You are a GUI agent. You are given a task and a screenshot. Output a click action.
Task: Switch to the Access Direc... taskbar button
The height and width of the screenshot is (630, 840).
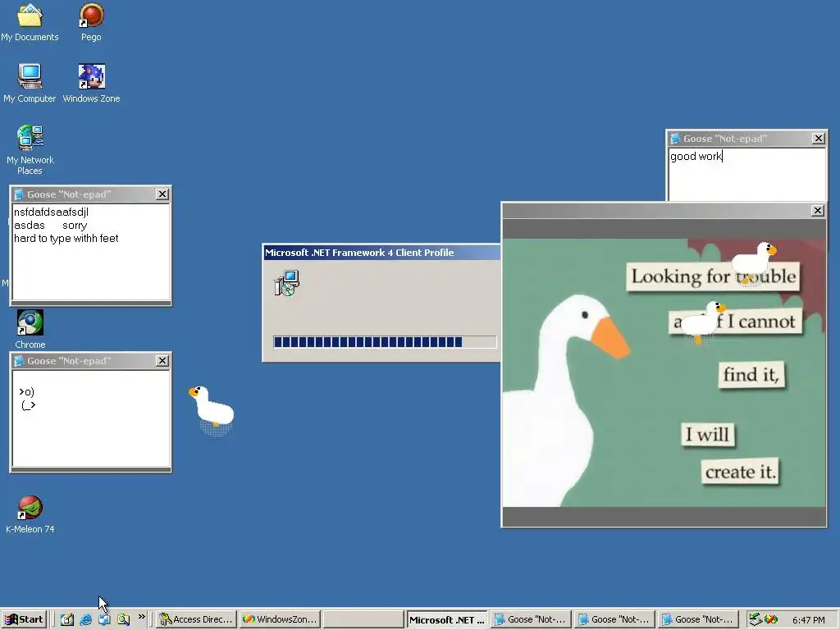pos(196,619)
